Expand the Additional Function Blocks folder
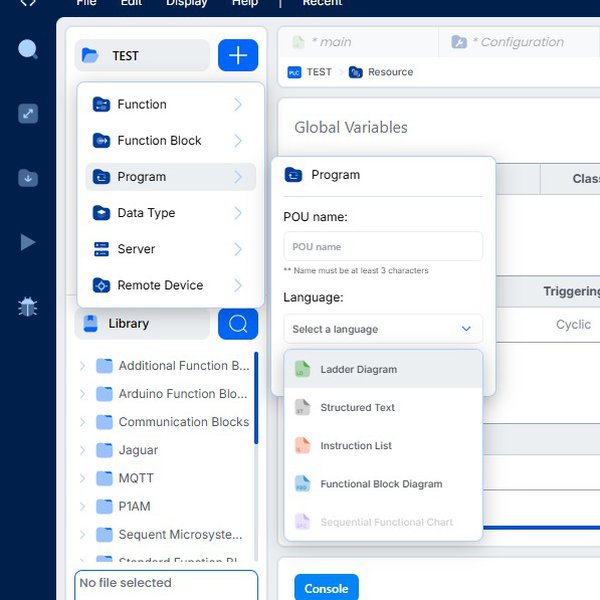 point(82,366)
